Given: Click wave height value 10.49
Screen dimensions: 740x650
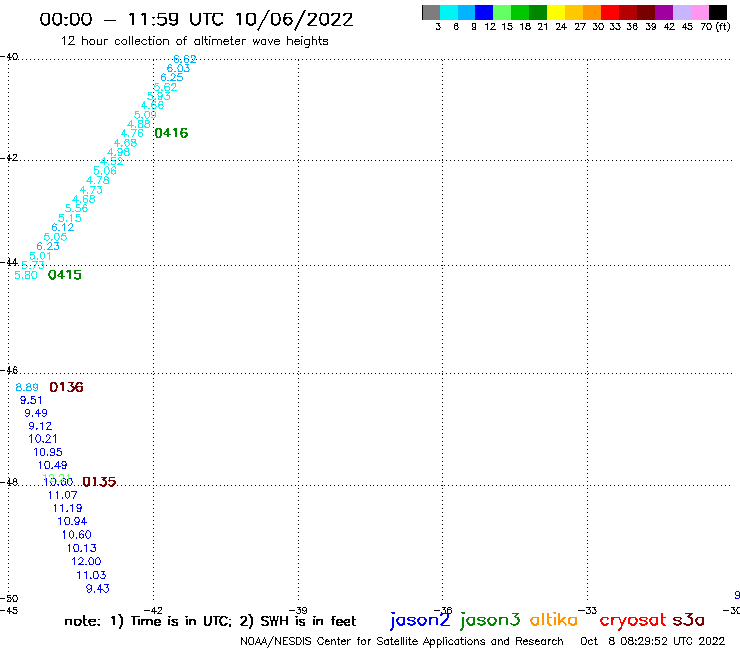Looking at the screenshot, I should pyautogui.click(x=52, y=465).
